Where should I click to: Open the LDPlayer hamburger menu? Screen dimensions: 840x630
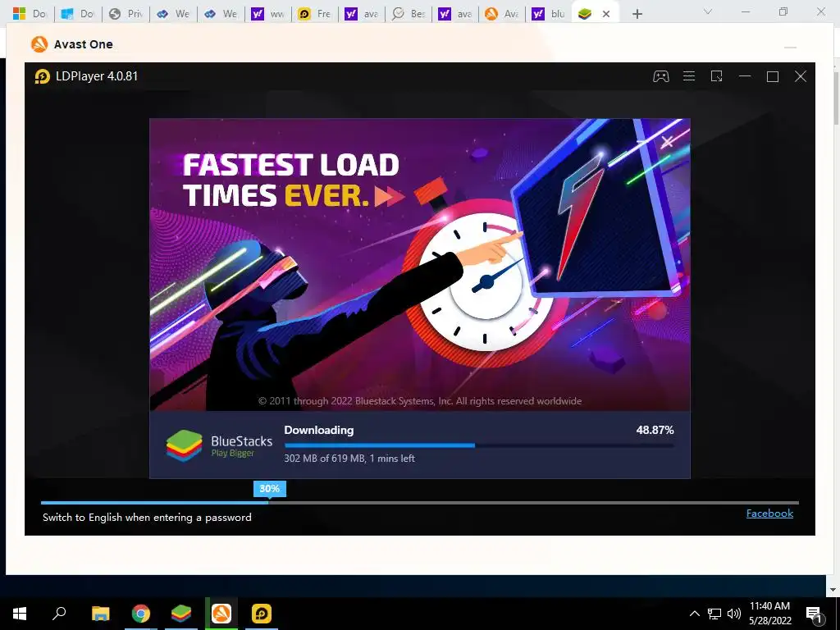689,76
